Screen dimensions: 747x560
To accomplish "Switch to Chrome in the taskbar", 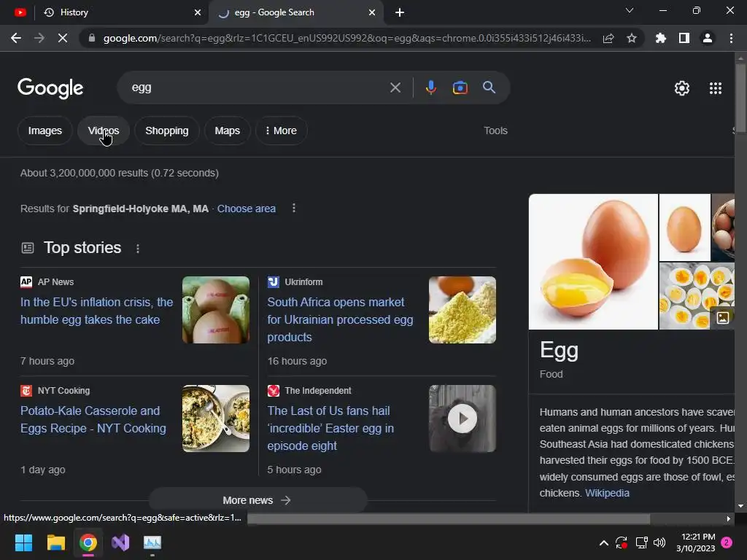I will 88,542.
